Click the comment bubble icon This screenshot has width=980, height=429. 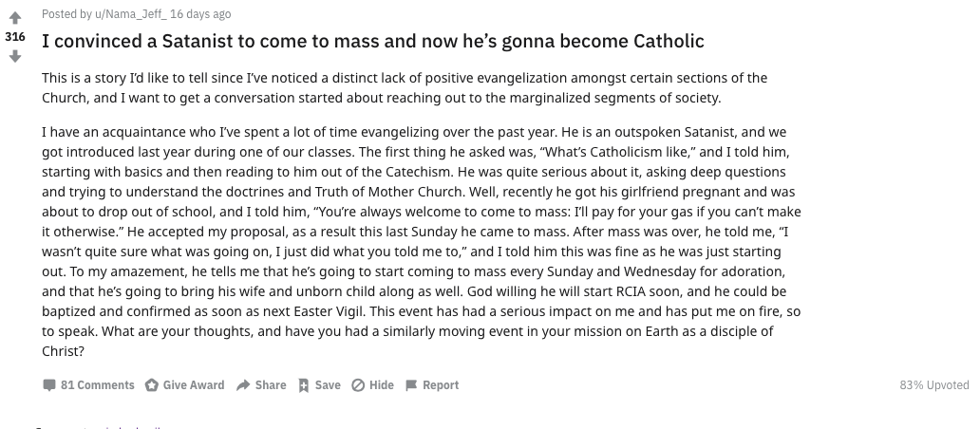coord(49,385)
